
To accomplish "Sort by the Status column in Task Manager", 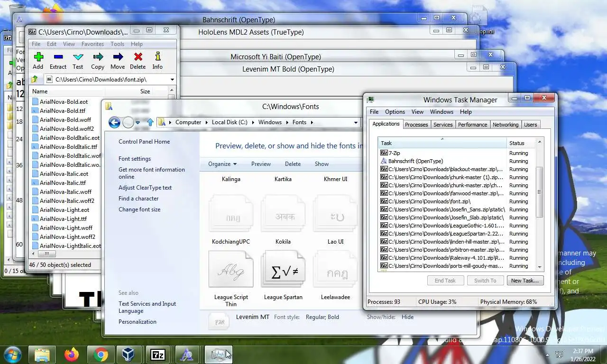I will pos(520,143).
